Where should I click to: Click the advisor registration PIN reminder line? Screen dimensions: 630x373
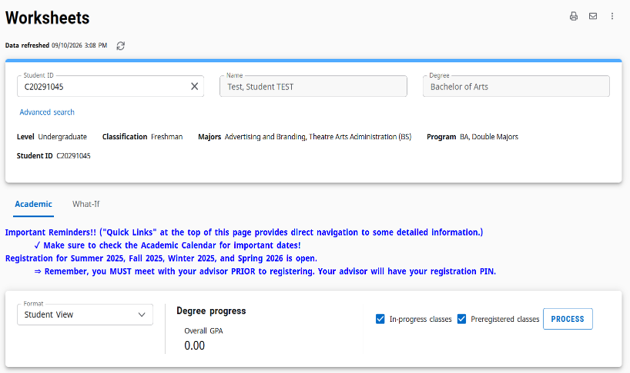[265, 271]
